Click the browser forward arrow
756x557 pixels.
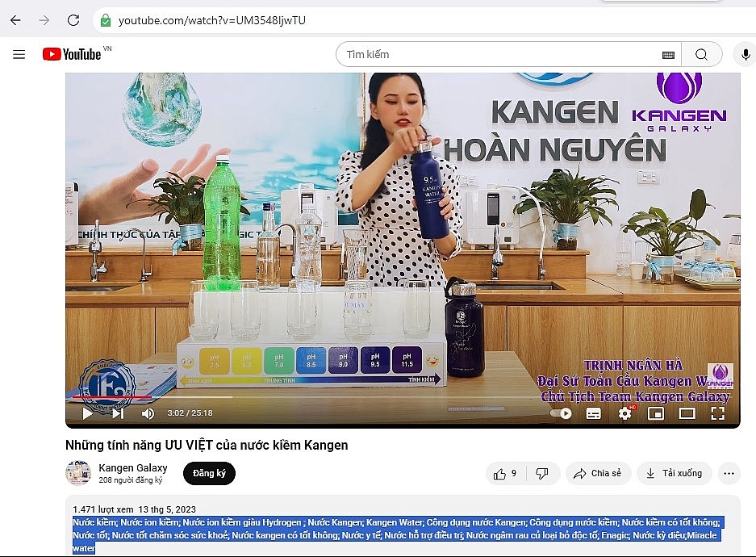44,20
